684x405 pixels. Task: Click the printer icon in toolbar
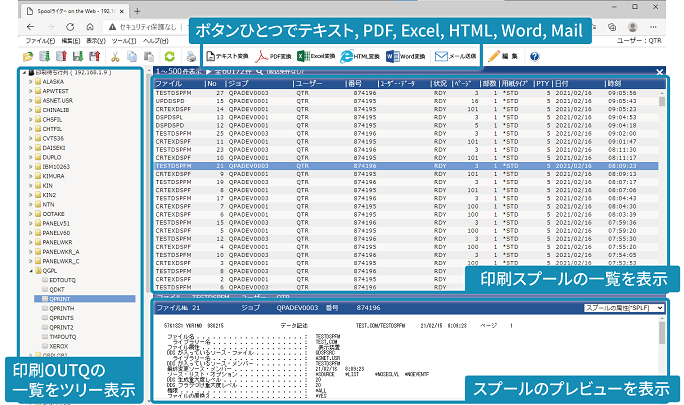(x=191, y=57)
